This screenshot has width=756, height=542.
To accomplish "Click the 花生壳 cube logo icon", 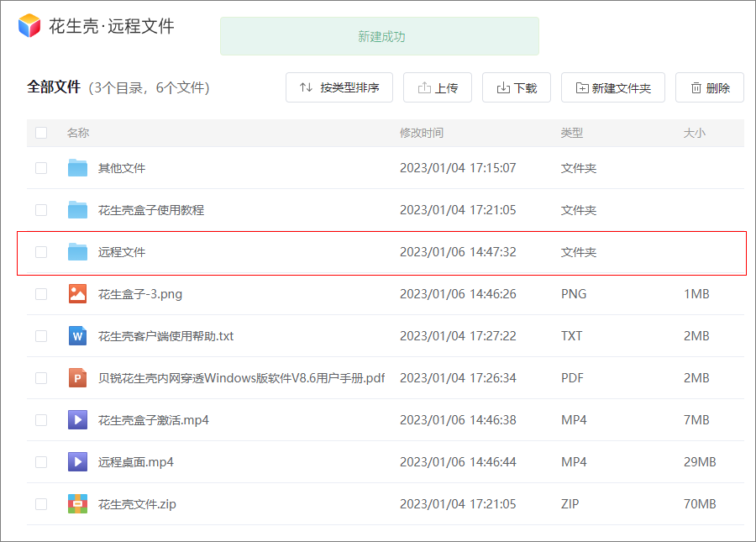I will point(29,25).
